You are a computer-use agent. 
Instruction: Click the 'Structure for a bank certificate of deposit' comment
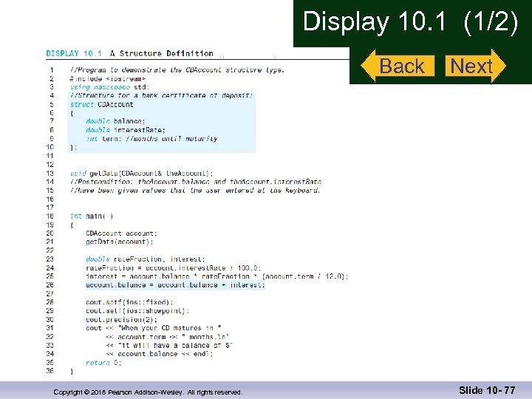click(162, 95)
